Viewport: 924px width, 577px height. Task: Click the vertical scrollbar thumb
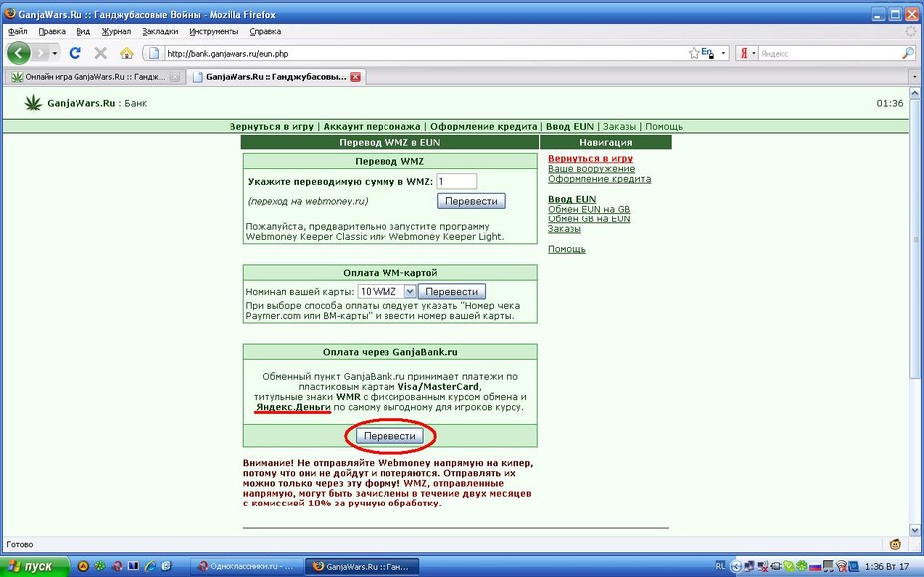915,239
